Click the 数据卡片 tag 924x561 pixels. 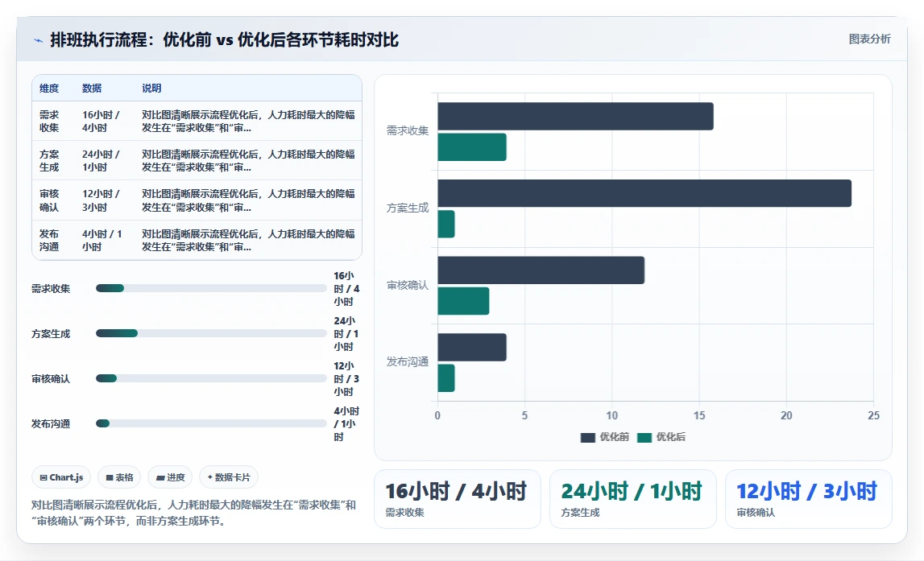click(x=229, y=477)
